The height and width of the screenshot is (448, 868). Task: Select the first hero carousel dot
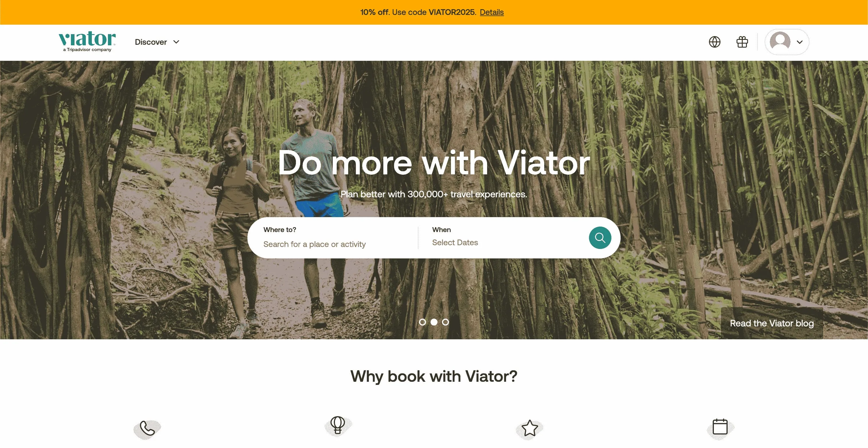[422, 322]
